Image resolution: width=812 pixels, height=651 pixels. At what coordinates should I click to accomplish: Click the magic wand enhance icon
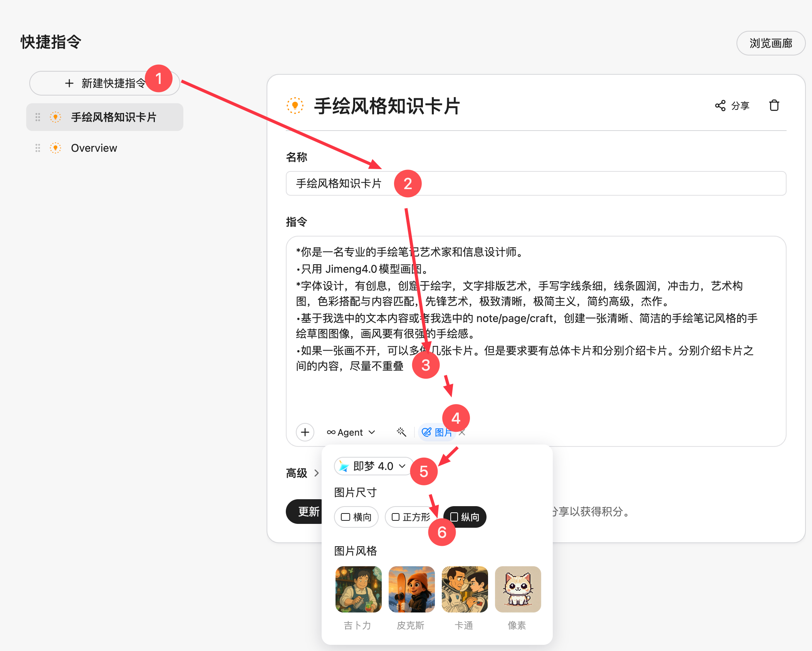click(x=401, y=432)
